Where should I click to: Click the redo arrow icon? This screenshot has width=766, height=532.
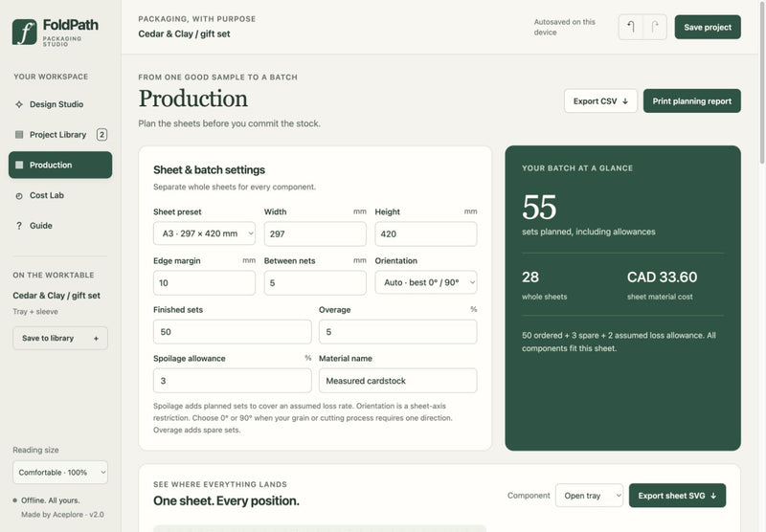pos(655,27)
